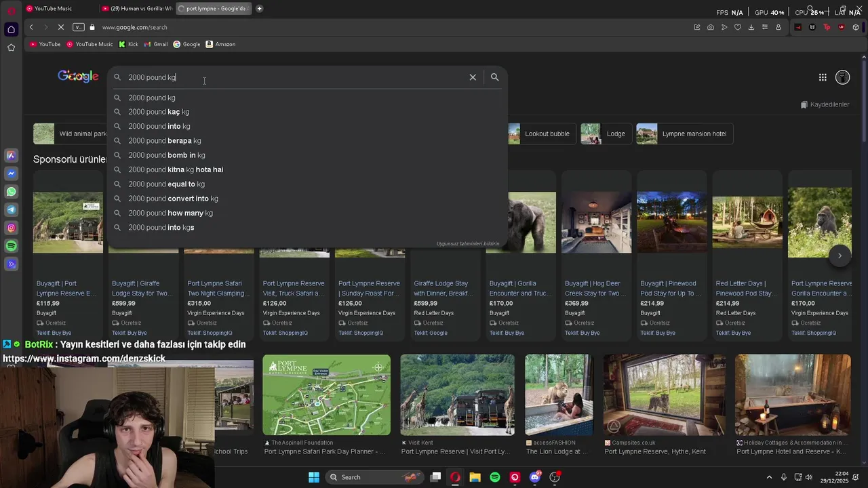Switch to Human vs Gorilla tab

[136, 8]
